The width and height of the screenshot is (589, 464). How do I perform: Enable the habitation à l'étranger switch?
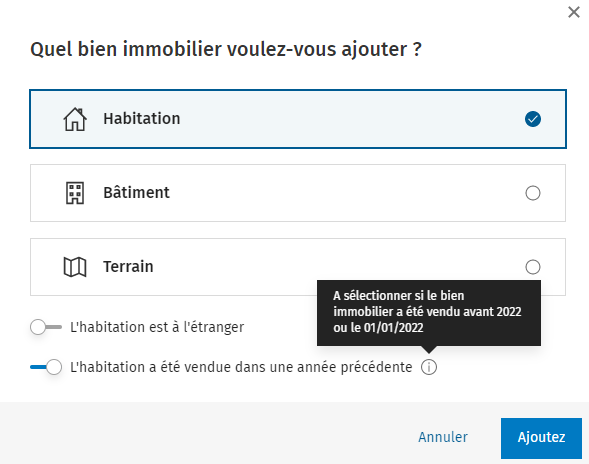pos(46,327)
